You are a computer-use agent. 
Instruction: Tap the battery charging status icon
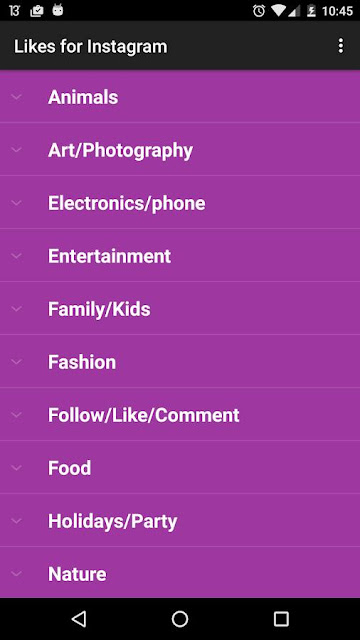(311, 11)
